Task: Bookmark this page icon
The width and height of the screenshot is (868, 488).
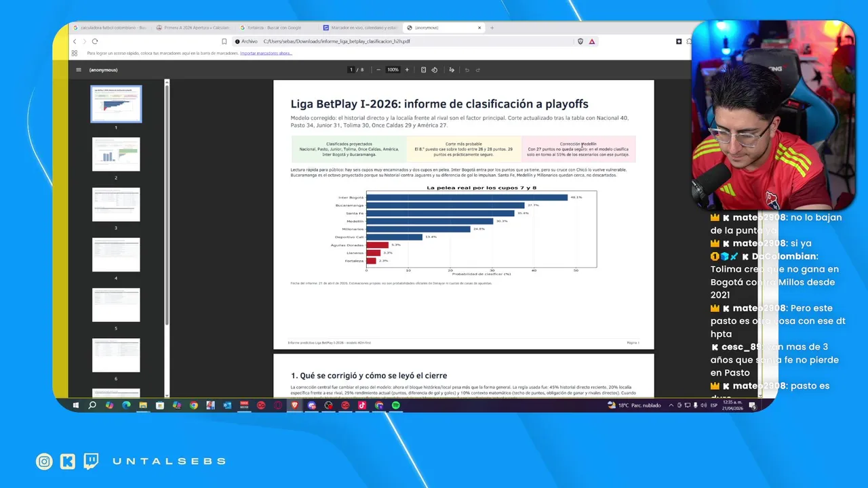Action: tap(224, 41)
